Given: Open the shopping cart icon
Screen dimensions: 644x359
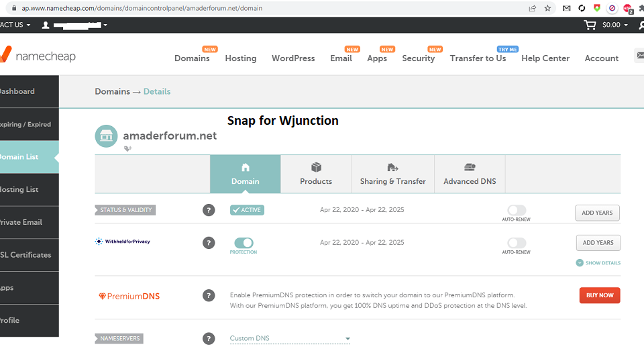Looking at the screenshot, I should [590, 25].
